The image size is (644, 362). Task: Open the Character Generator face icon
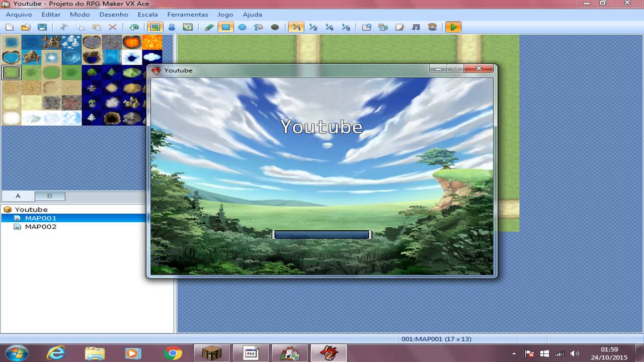[x=432, y=27]
